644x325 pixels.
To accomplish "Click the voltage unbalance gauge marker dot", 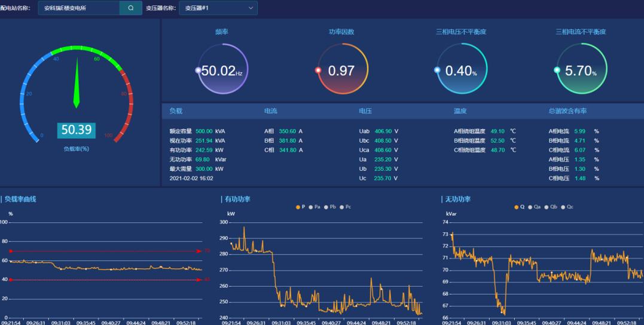I will click(x=437, y=70).
